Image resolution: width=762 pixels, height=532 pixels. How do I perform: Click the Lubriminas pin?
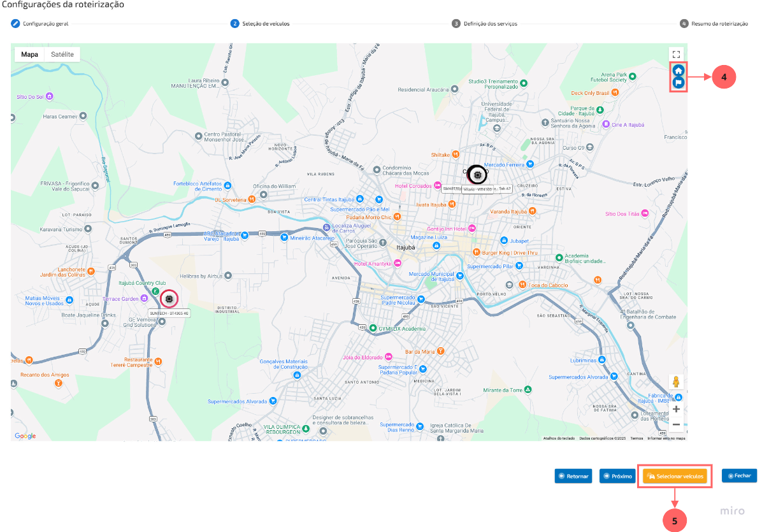[601, 360]
